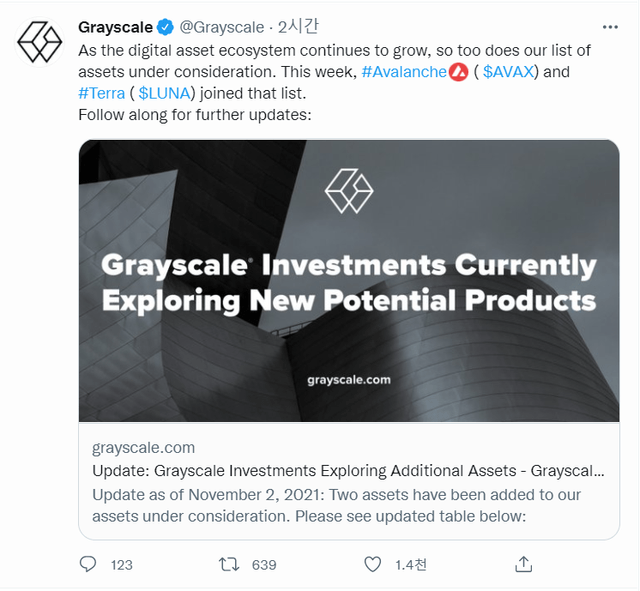Click the Grayscale profile avatar

(x=40, y=41)
